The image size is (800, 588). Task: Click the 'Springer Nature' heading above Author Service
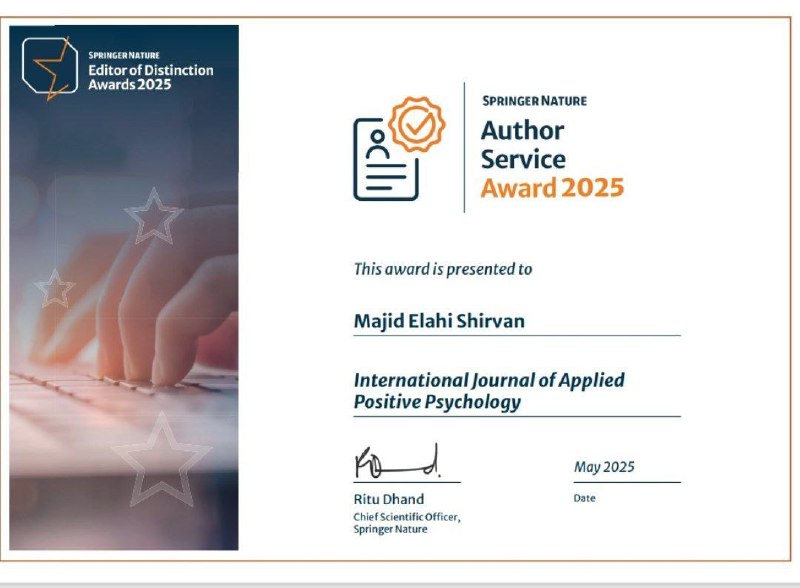[535, 101]
